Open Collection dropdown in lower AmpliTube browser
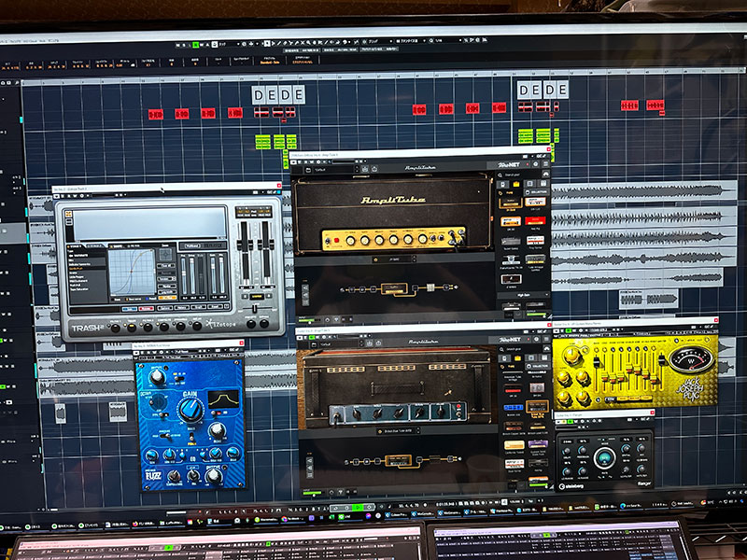 pyautogui.click(x=538, y=366)
